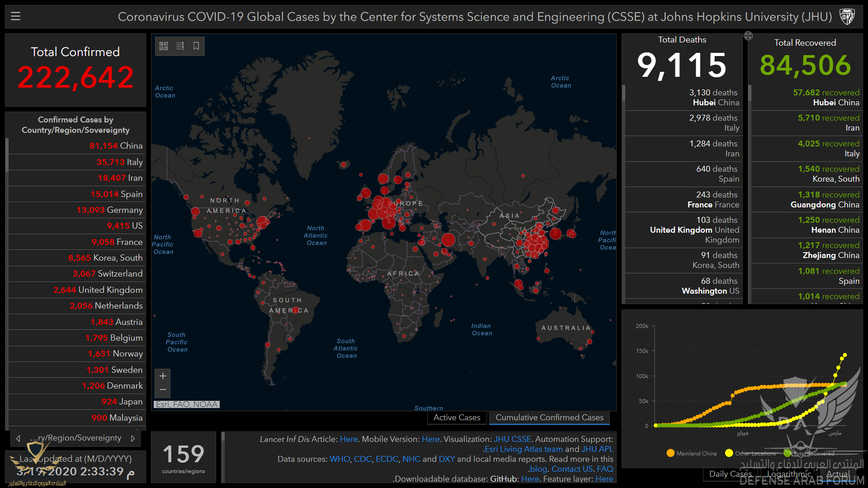
Task: Open the JHU CSSE visualization link
Action: click(512, 439)
